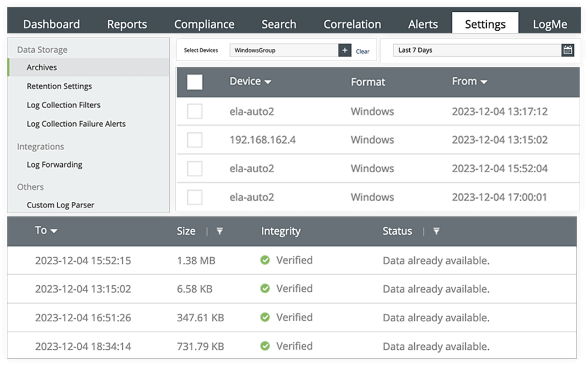This screenshot has width=588, height=366.
Task: Clear the selected devices
Action: [x=363, y=51]
